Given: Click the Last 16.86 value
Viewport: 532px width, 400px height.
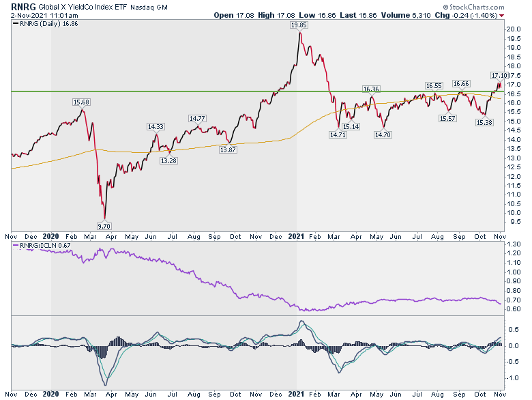Looking at the screenshot, I should coord(358,15).
